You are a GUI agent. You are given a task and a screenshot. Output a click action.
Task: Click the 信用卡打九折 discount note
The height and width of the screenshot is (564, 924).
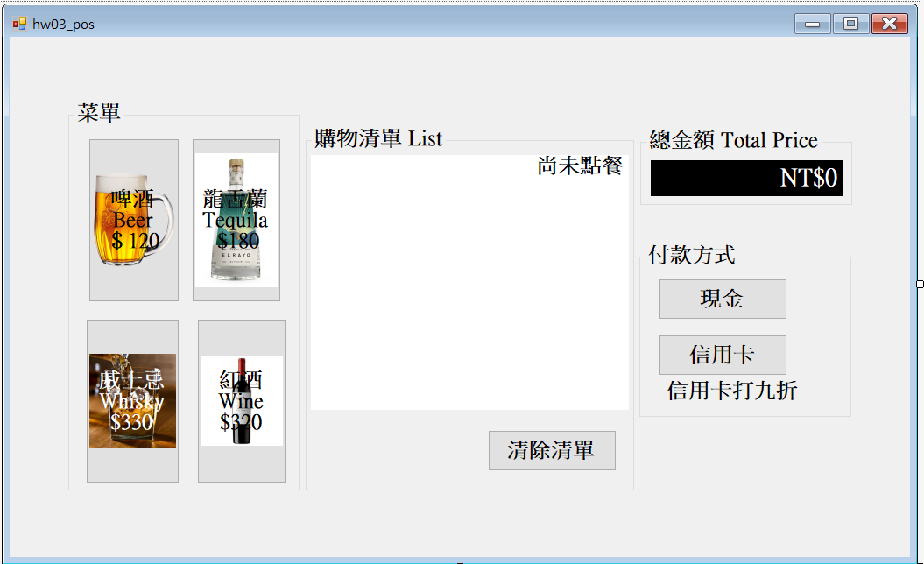coord(732,390)
